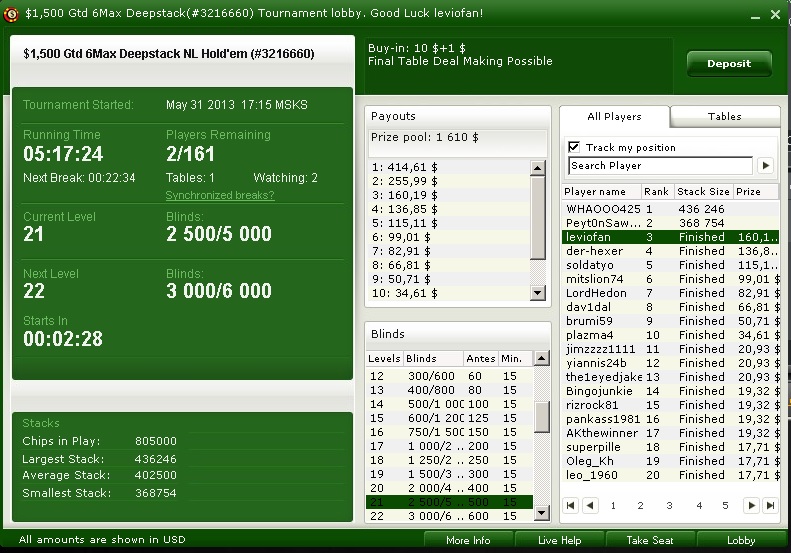Select highlighted level 21 blinds row
This screenshot has height=553, width=791.
coord(449,502)
